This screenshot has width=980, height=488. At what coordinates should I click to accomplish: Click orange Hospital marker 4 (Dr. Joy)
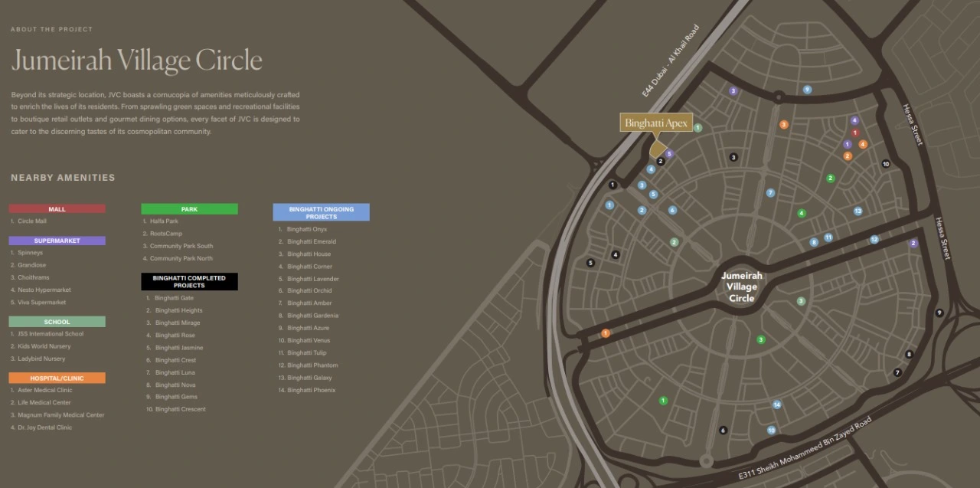(863, 144)
